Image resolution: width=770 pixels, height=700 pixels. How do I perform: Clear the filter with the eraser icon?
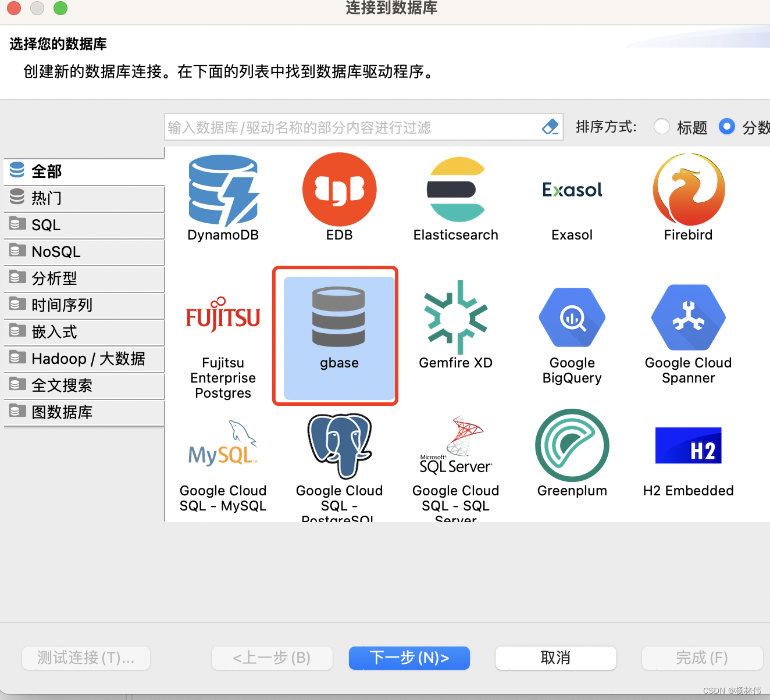coord(550,127)
